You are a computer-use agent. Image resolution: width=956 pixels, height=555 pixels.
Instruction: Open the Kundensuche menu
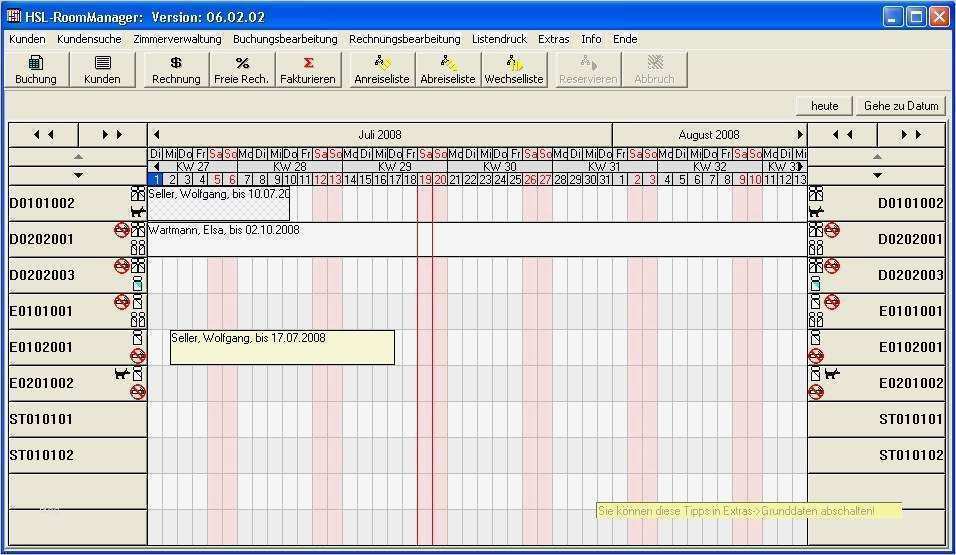tap(89, 39)
